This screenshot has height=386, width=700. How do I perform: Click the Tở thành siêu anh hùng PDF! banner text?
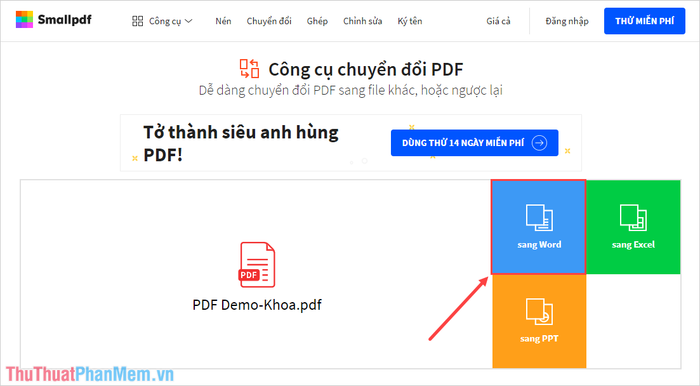pos(241,144)
